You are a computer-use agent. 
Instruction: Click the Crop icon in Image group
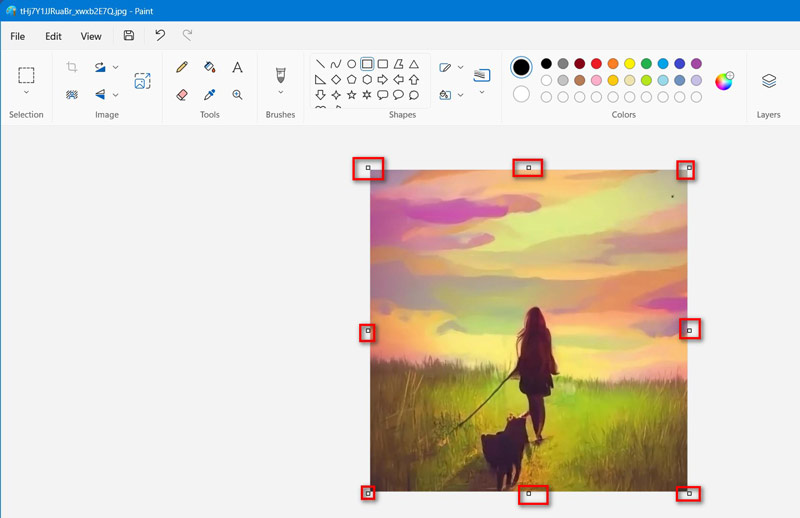[x=72, y=67]
